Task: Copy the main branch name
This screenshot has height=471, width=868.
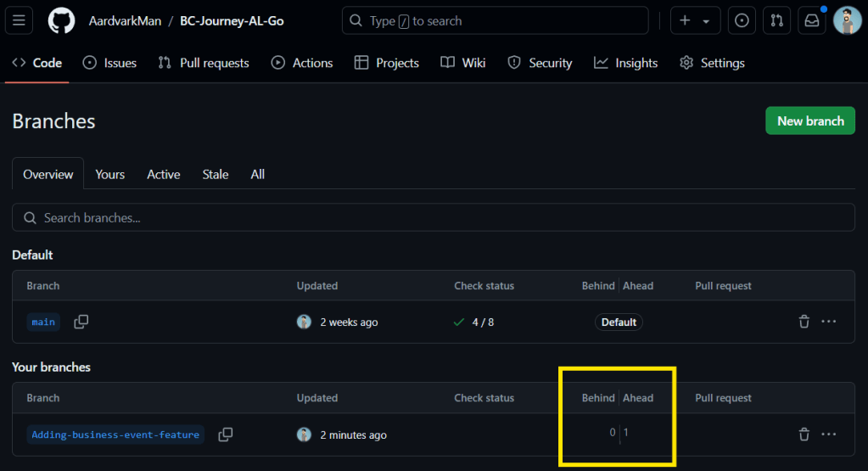Action: pos(81,322)
